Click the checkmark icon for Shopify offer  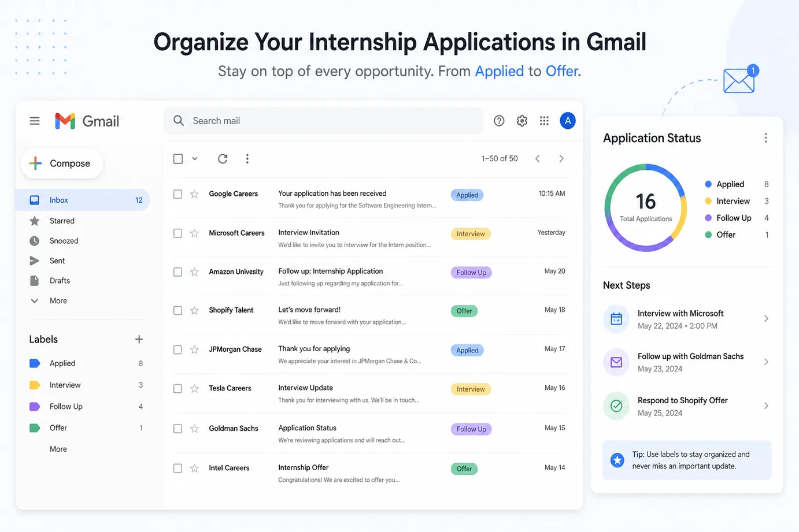click(x=616, y=406)
